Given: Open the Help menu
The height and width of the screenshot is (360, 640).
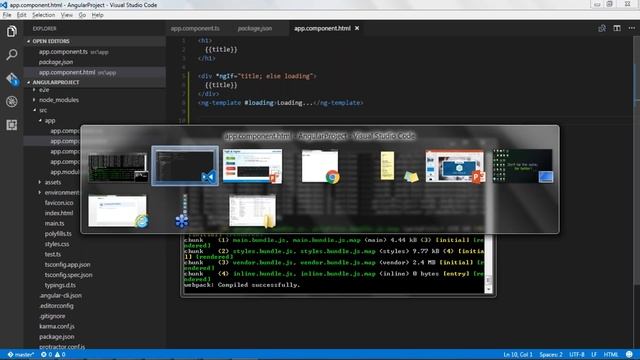Looking at the screenshot, I should coord(97,15).
